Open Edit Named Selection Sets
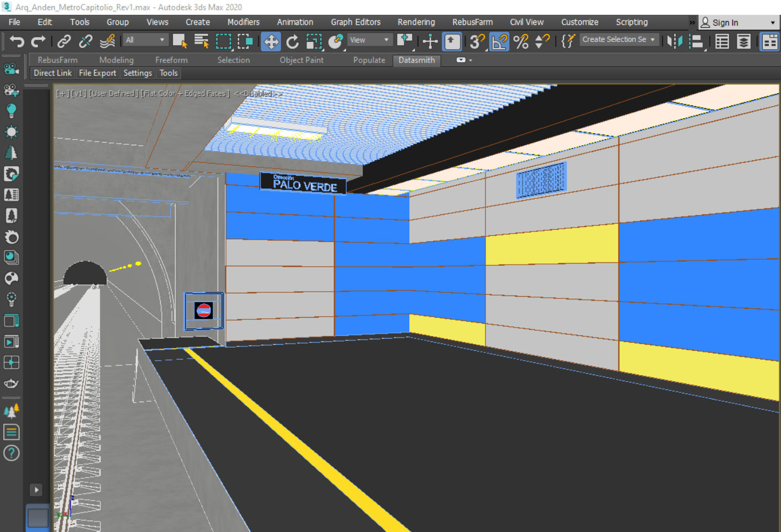 click(568, 41)
